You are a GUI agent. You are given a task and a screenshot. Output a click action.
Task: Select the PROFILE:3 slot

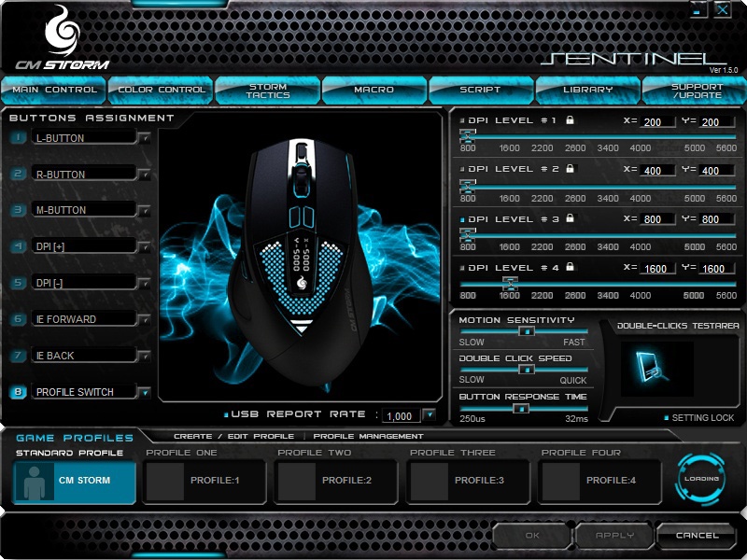tap(468, 481)
